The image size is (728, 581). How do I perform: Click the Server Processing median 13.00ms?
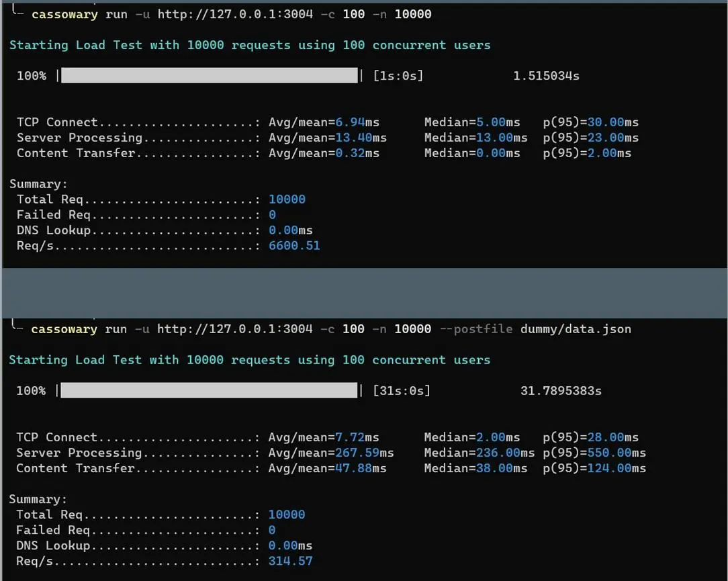click(x=502, y=138)
